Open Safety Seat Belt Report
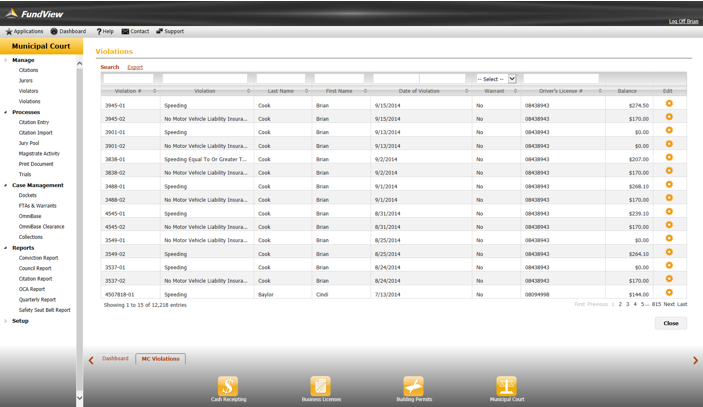The height and width of the screenshot is (407, 703). (44, 310)
